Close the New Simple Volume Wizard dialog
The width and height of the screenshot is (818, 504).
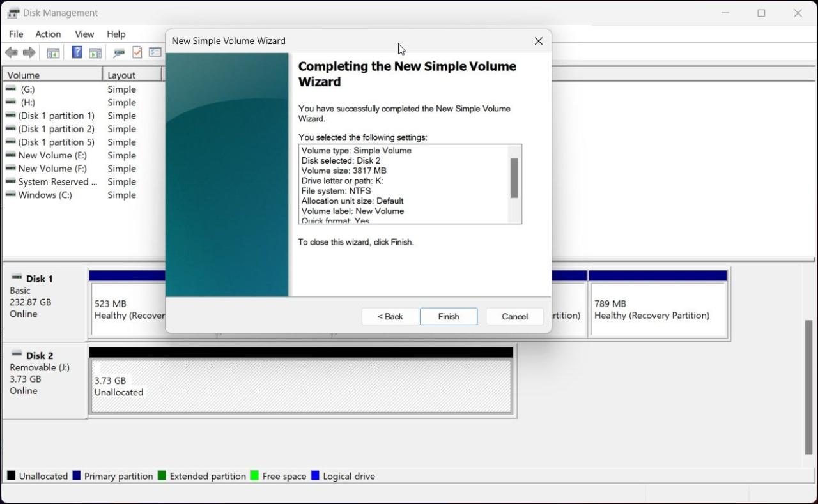tap(538, 41)
